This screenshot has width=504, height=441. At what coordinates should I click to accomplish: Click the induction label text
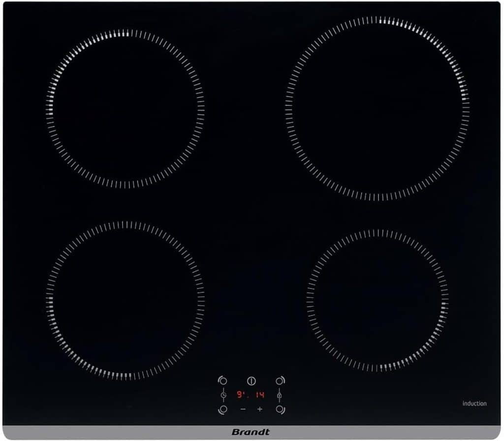point(474,404)
